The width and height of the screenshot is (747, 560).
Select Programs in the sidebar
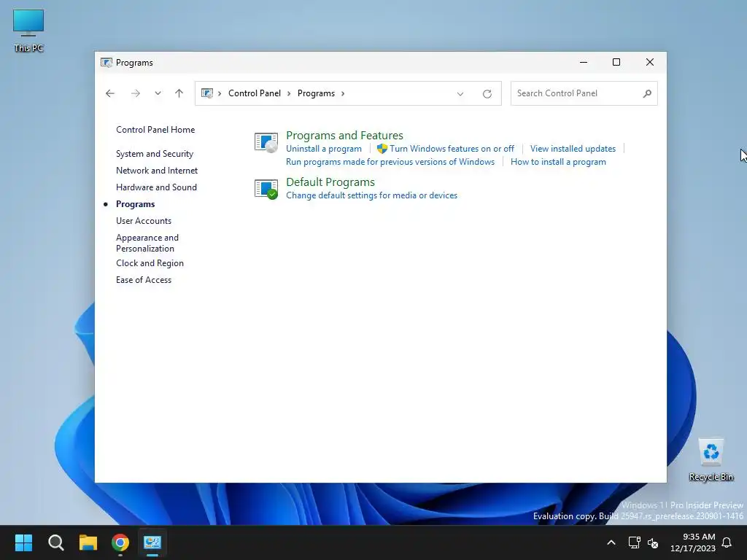point(135,204)
